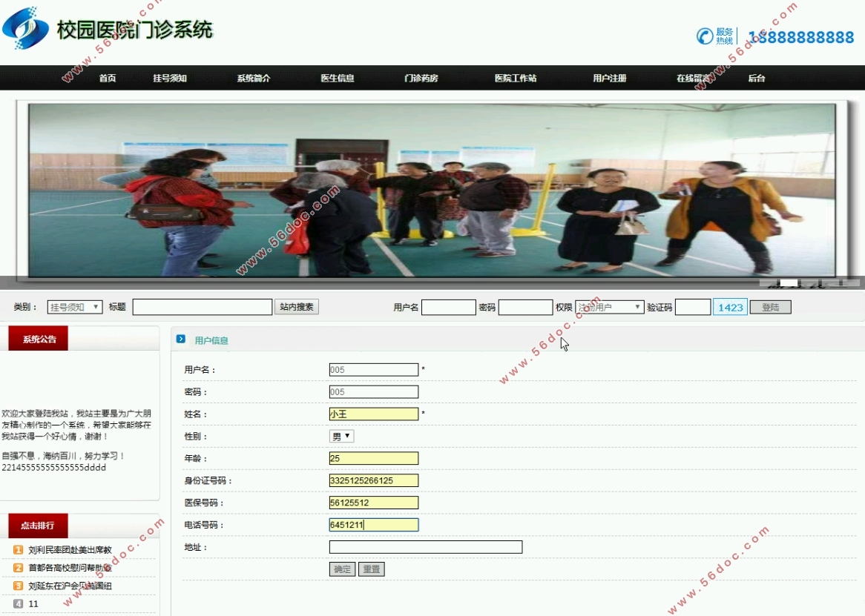Open the 类别 dropdown showing 挂号须知

pos(75,307)
